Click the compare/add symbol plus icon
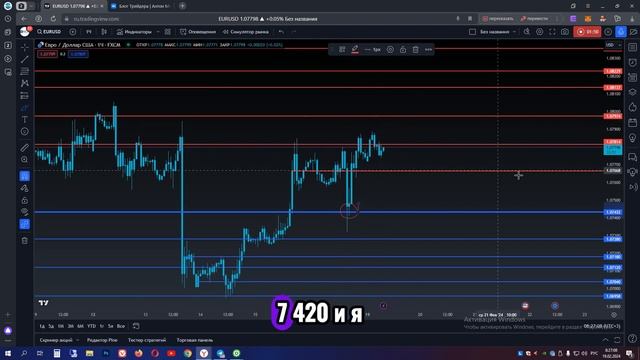Image resolution: width=640 pixels, height=360 pixels. 73,31
